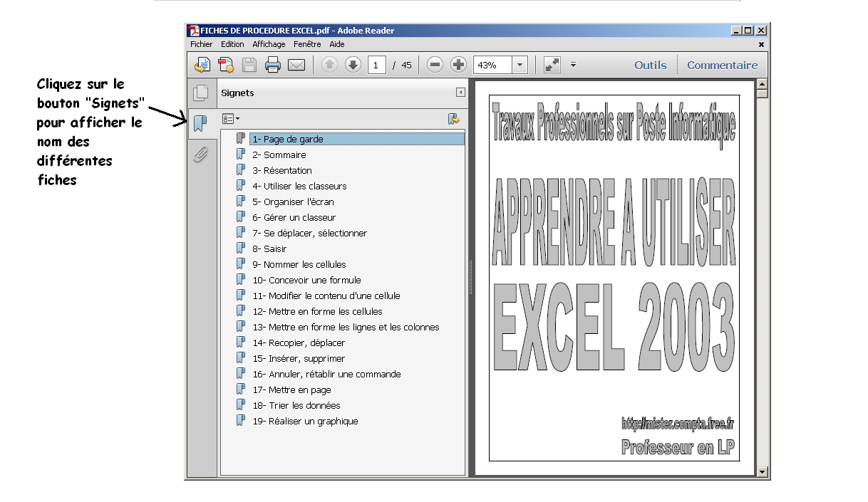Select bookmark 9- Nommer les cellules
The height and width of the screenshot is (502, 868).
[x=299, y=264]
